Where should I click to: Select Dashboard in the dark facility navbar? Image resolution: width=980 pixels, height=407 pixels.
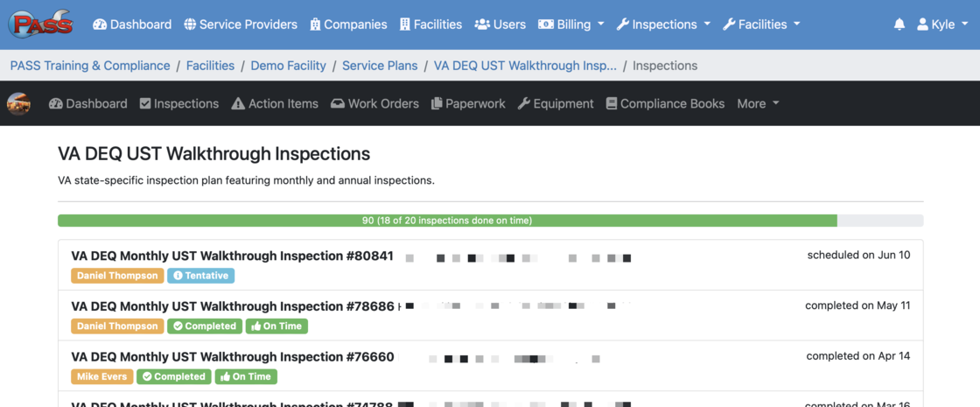pyautogui.click(x=88, y=104)
